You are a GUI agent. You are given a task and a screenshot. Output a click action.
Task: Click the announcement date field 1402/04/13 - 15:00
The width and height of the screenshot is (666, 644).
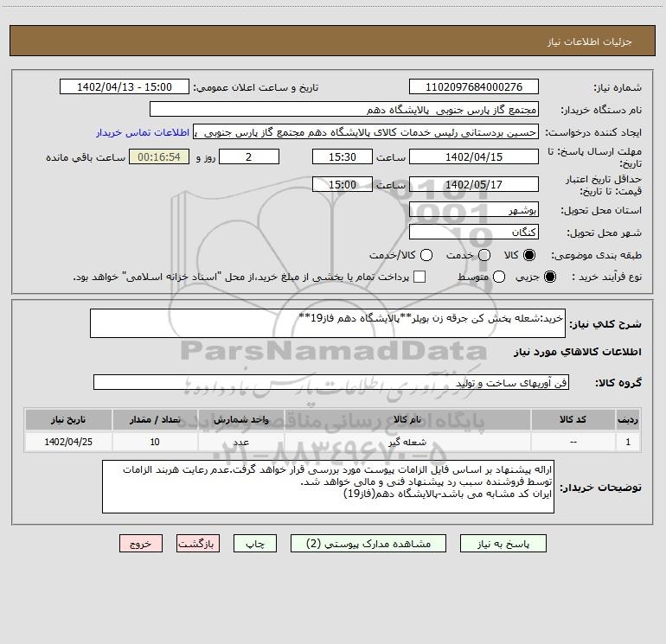click(125, 87)
